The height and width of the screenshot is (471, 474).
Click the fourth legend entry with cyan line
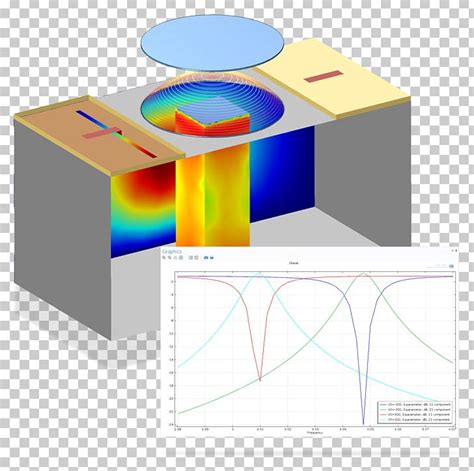point(415,419)
